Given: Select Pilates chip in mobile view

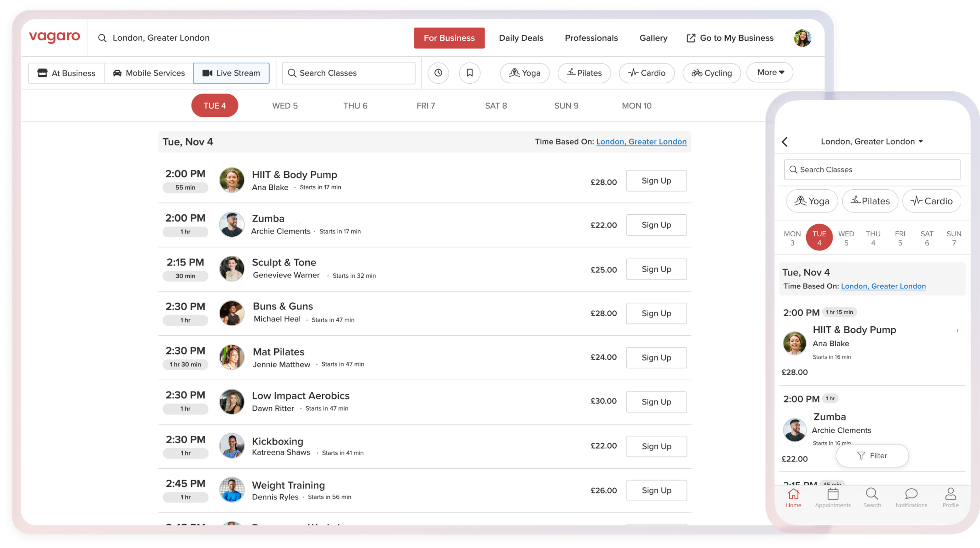Looking at the screenshot, I should pos(870,201).
